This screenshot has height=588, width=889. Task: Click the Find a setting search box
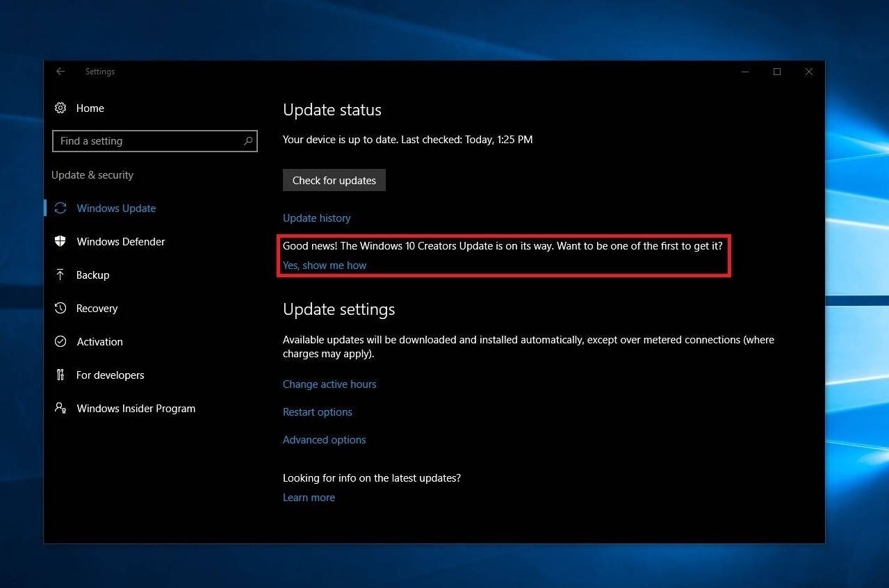(155, 141)
